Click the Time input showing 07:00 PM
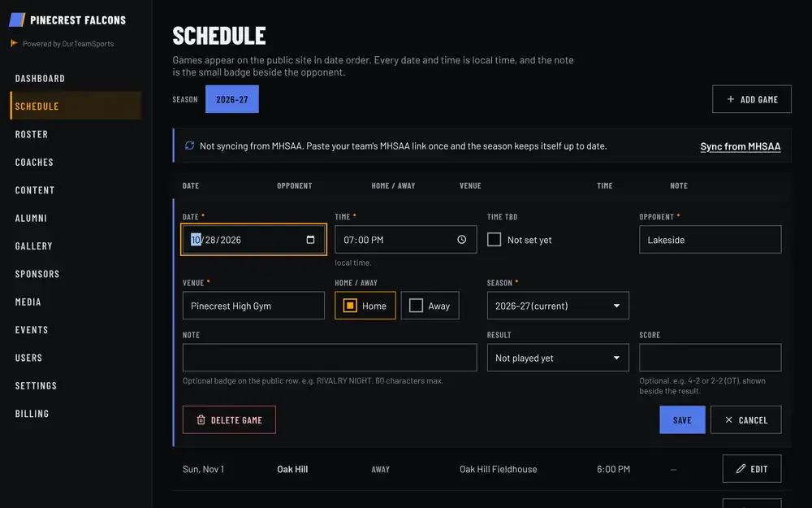The height and width of the screenshot is (508, 812). [x=405, y=240]
